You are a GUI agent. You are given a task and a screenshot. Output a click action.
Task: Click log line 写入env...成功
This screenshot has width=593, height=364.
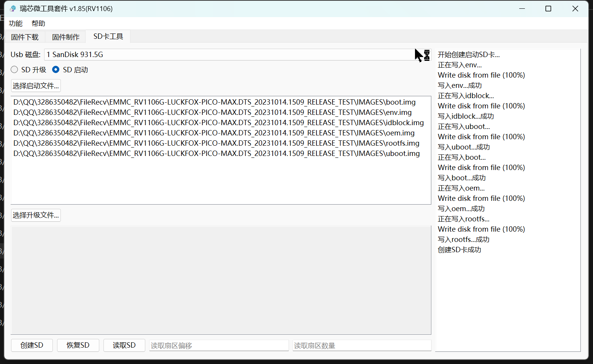(x=460, y=86)
